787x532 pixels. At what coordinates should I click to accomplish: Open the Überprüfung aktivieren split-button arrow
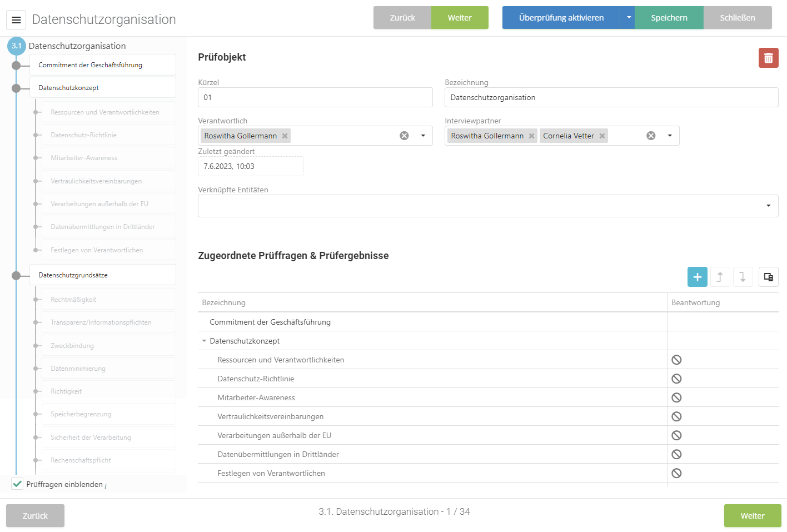tap(629, 18)
